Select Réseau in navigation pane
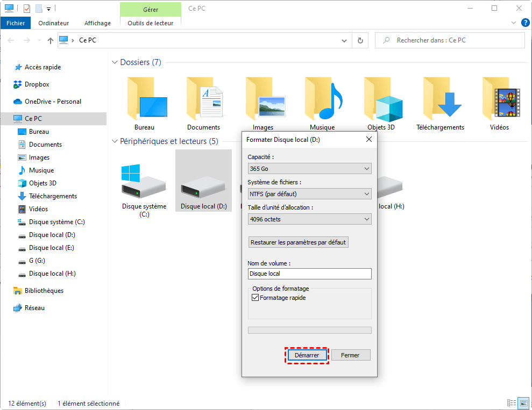Viewport: 532px width, 410px height. tap(34, 308)
